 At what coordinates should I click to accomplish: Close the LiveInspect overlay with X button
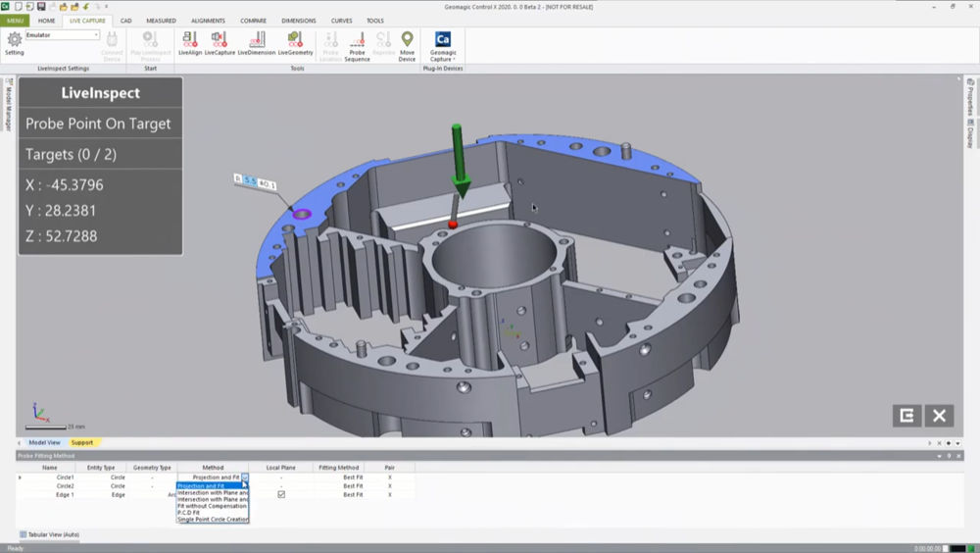coord(939,415)
